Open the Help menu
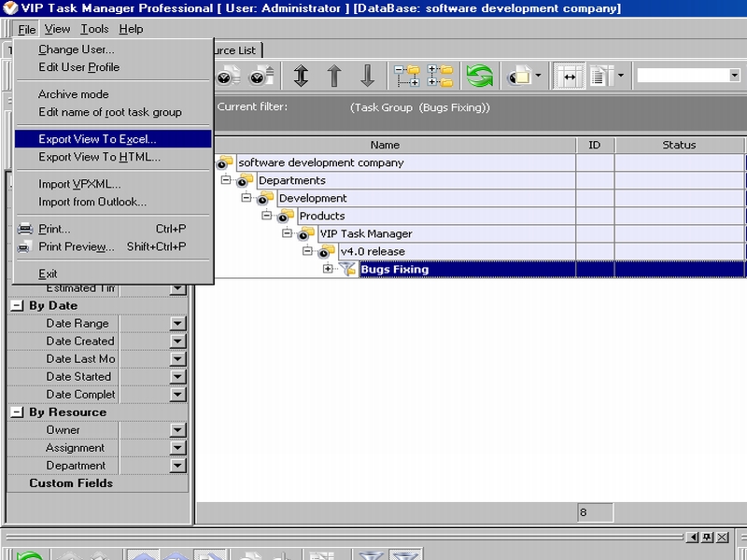The width and height of the screenshot is (747, 560). coord(131,29)
